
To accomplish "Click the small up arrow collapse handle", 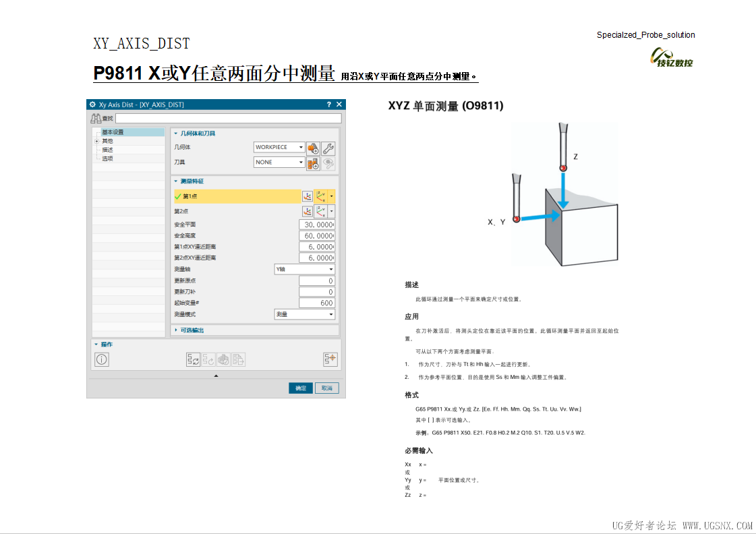I will click(x=216, y=376).
